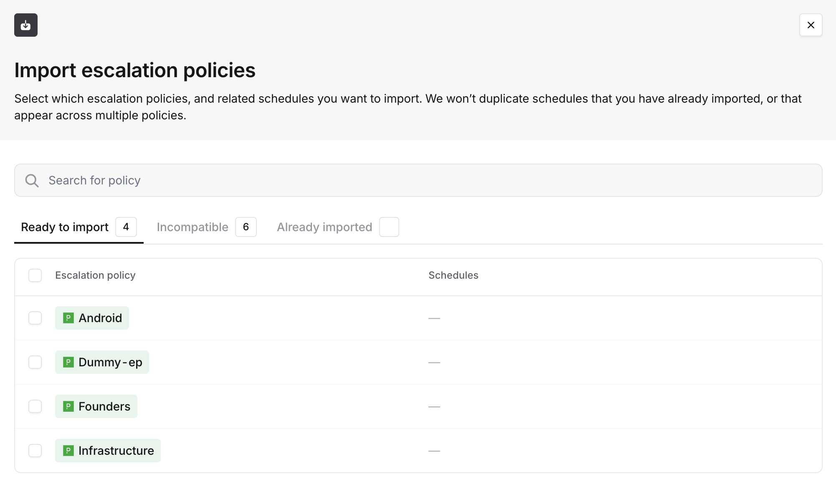Screen dimensions: 836x504
Task: Click the search magnifier icon
Action: [32, 180]
